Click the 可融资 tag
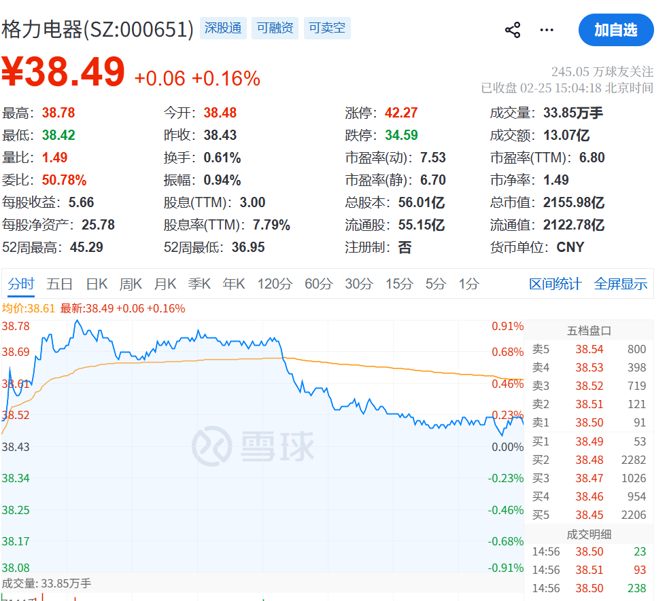Viewport: 667px width, 601px height. click(x=274, y=28)
